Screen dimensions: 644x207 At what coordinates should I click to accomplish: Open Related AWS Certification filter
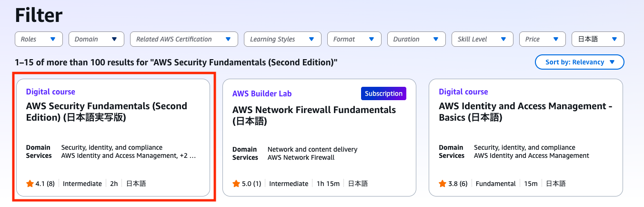click(184, 39)
